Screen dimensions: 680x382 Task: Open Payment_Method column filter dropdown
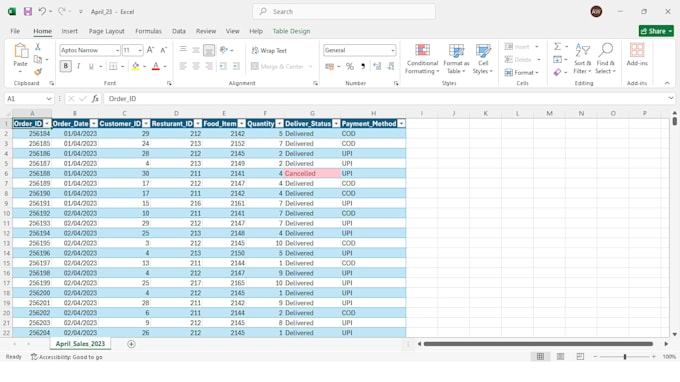402,124
